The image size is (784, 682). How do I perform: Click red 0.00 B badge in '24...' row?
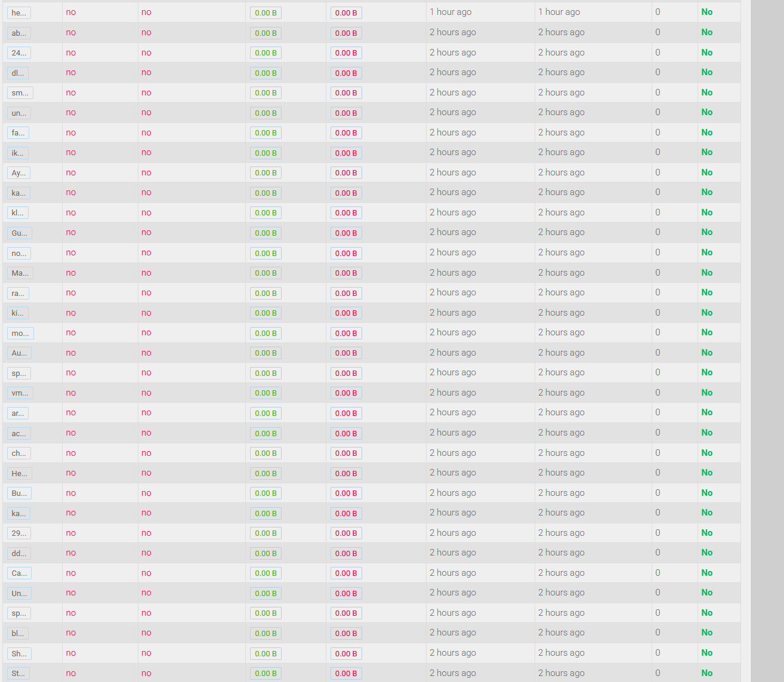[346, 53]
